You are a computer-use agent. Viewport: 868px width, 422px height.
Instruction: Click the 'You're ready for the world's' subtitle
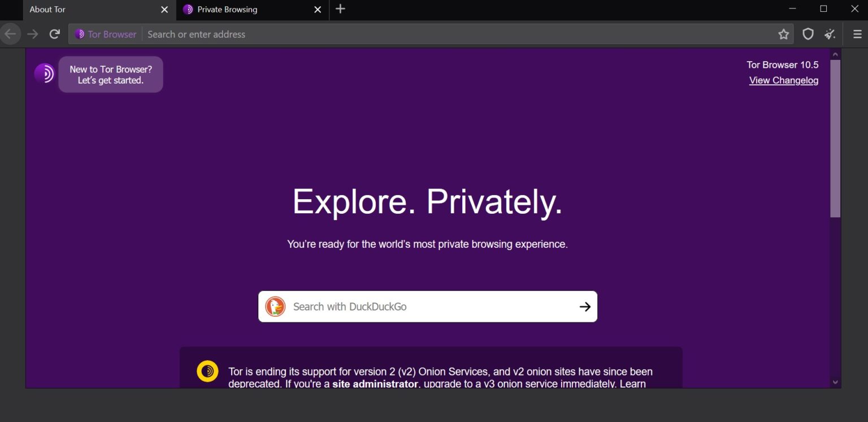428,244
